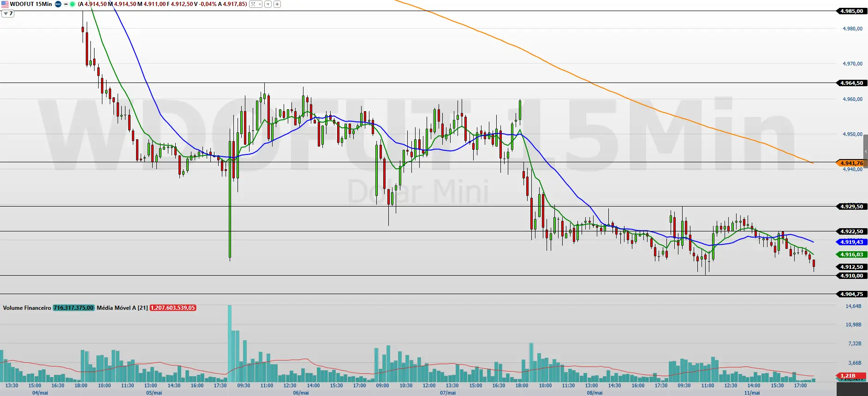Click the WDOFUT 15Min symbol title
The height and width of the screenshot is (396, 868).
pyautogui.click(x=31, y=4)
